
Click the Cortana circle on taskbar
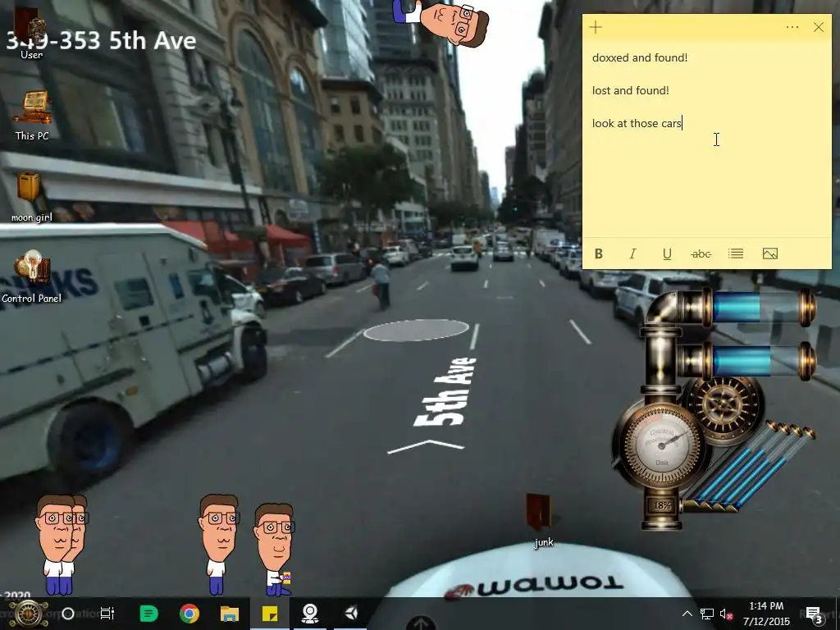[x=68, y=614]
